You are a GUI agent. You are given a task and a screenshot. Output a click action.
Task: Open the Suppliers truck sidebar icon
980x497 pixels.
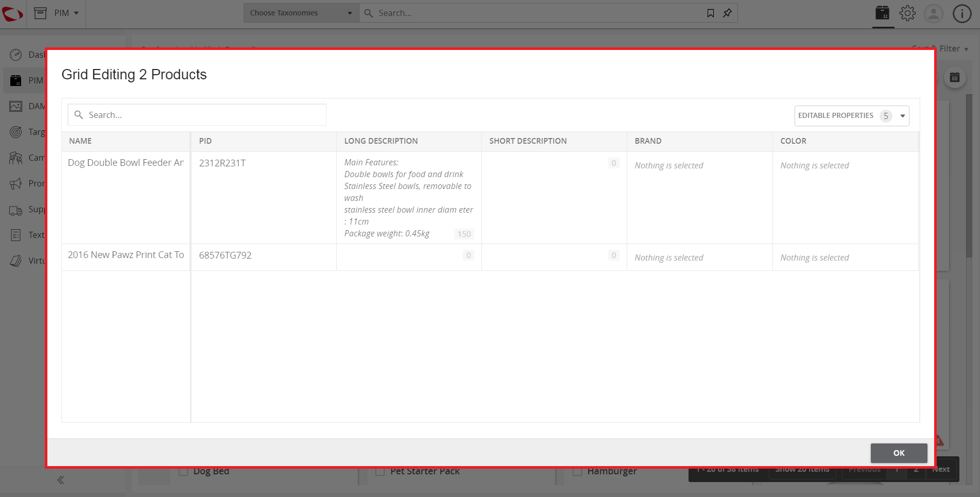coord(16,210)
